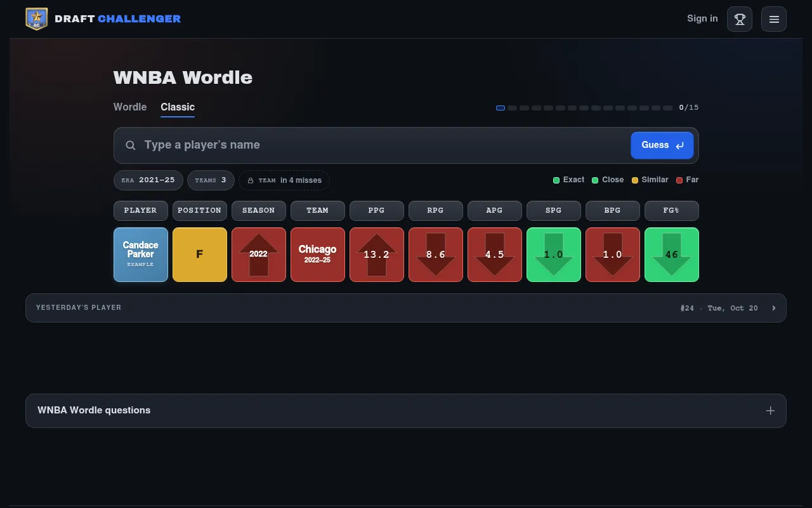
Task: Click the FG% column header
Action: [672, 211]
